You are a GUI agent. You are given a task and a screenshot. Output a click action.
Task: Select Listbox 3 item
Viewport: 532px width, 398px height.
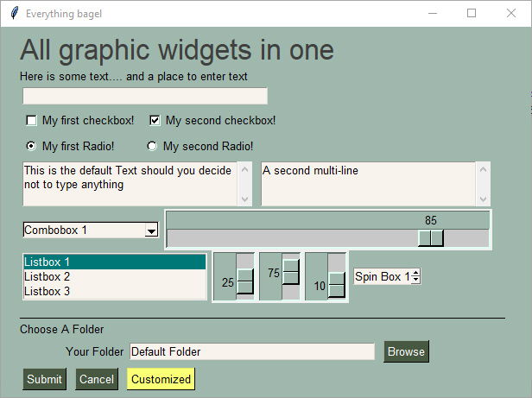(x=114, y=291)
